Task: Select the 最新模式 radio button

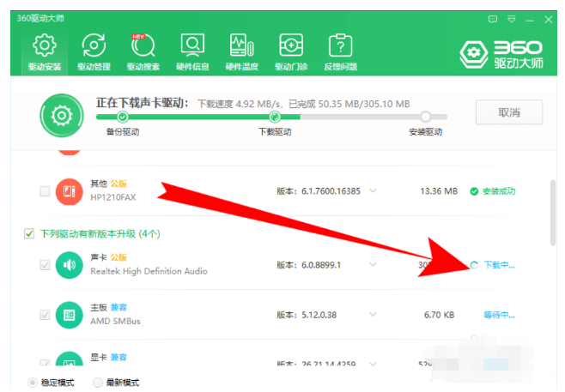Action: [x=97, y=383]
